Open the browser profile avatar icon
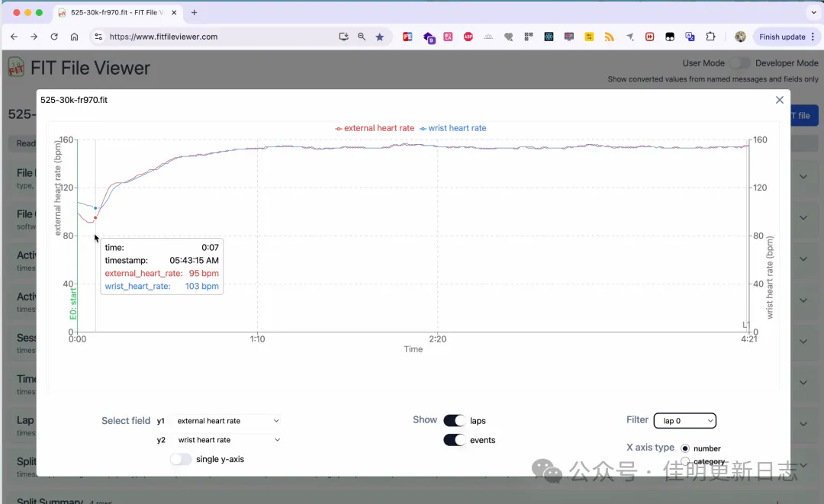This screenshot has width=824, height=504. (739, 37)
